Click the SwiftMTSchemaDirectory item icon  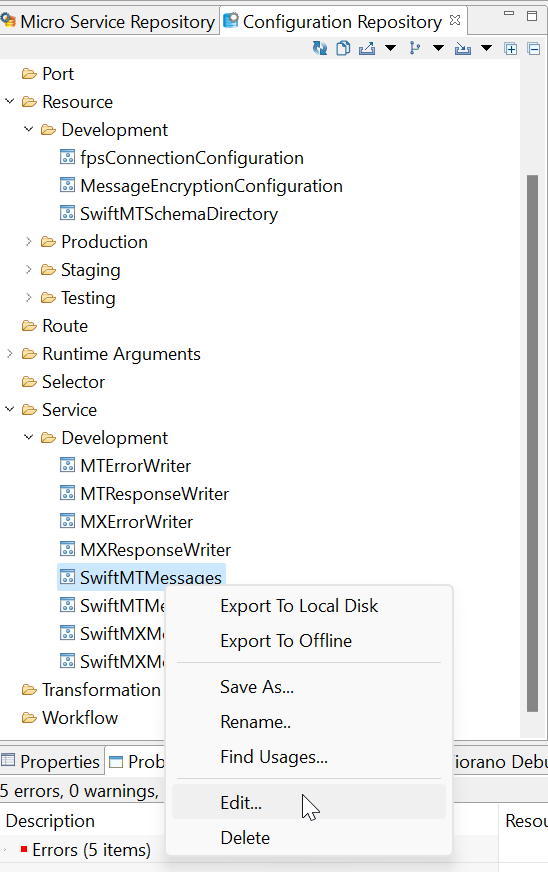coord(67,213)
